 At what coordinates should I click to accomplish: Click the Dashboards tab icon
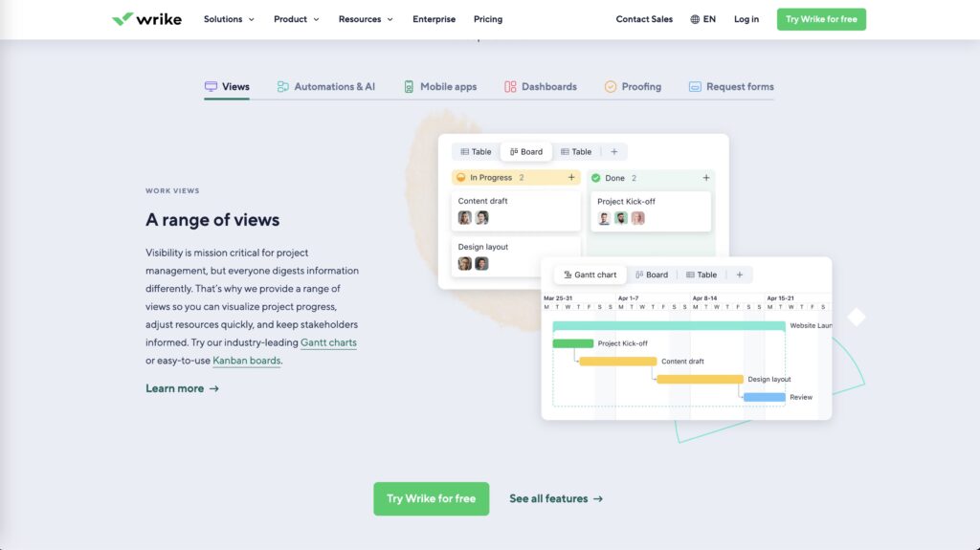pyautogui.click(x=510, y=87)
